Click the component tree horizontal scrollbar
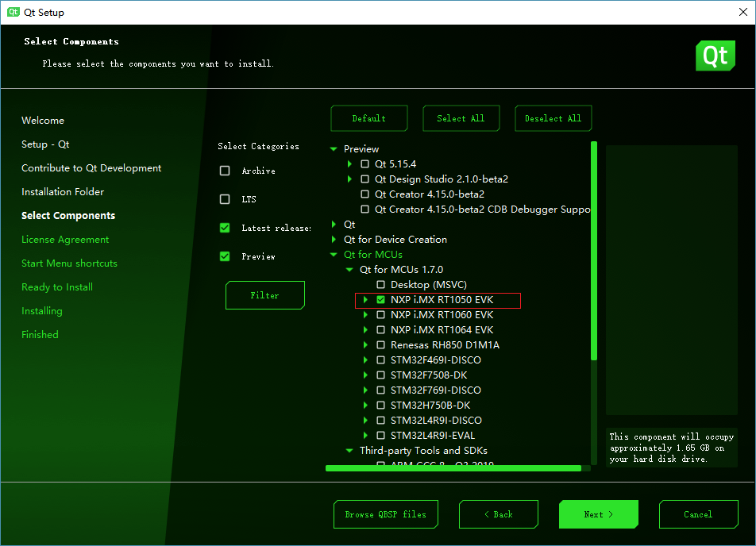Image resolution: width=756 pixels, height=546 pixels. click(x=453, y=468)
